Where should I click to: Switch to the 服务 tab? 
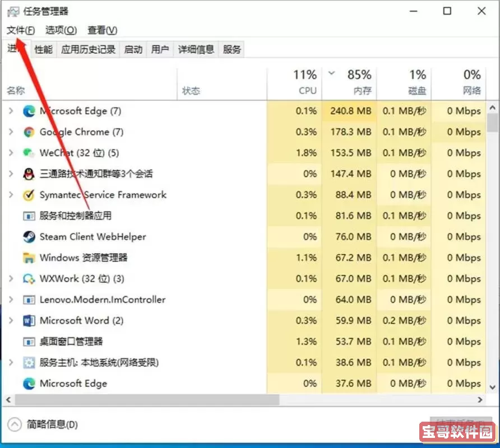pos(232,49)
